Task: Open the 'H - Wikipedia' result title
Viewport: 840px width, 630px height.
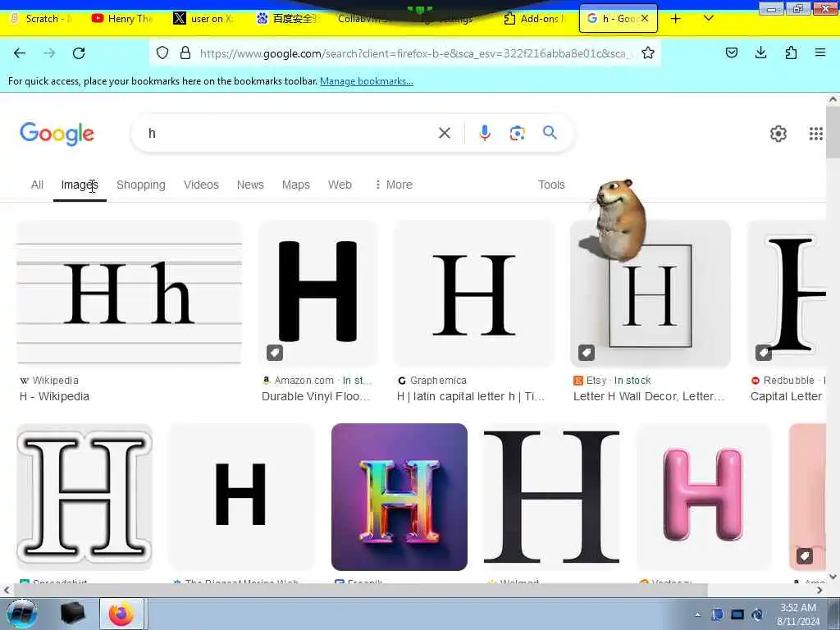Action: tap(55, 396)
